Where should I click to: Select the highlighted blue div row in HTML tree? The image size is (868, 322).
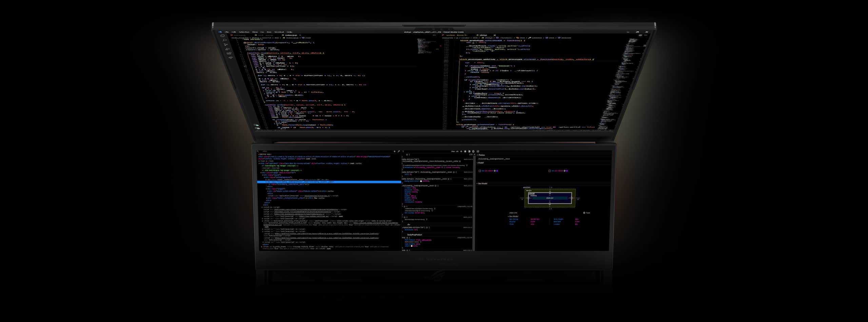coord(329,182)
